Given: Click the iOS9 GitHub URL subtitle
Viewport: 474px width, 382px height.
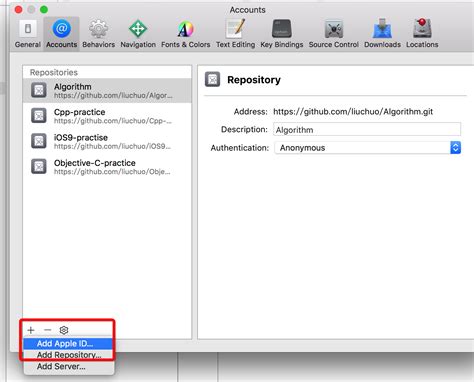Looking at the screenshot, I should 112,146.
